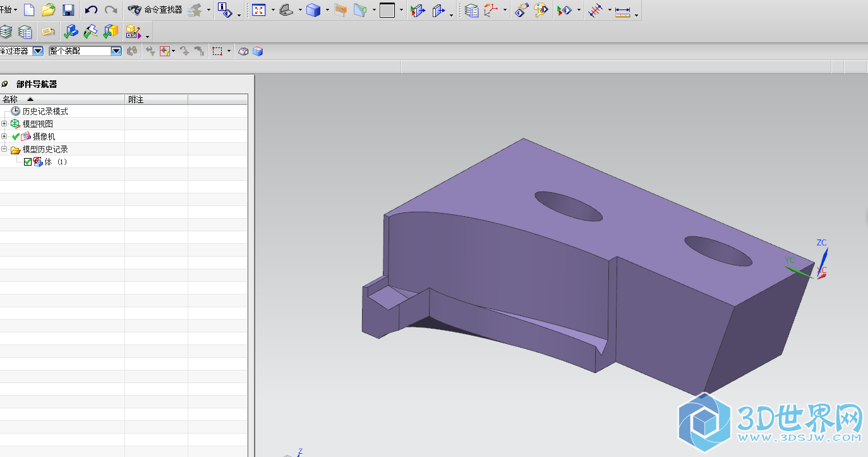Click the part navigator icon beside title
The image size is (868, 457).
coord(5,84)
